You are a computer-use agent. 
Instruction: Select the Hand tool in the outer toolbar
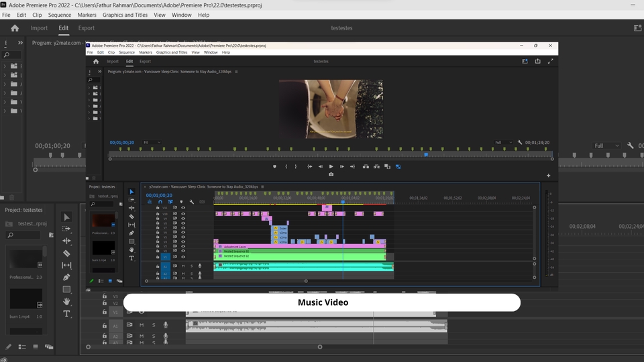[66, 302]
